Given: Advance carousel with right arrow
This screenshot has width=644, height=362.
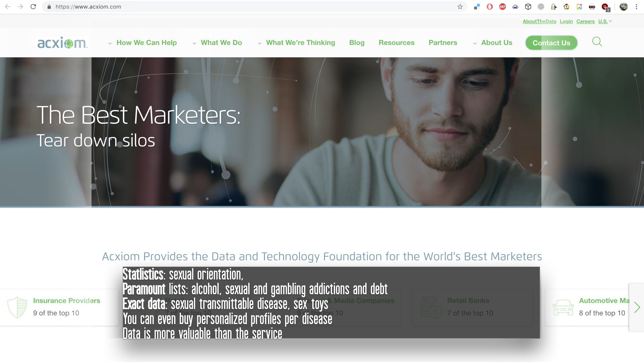Looking at the screenshot, I should click(637, 307).
